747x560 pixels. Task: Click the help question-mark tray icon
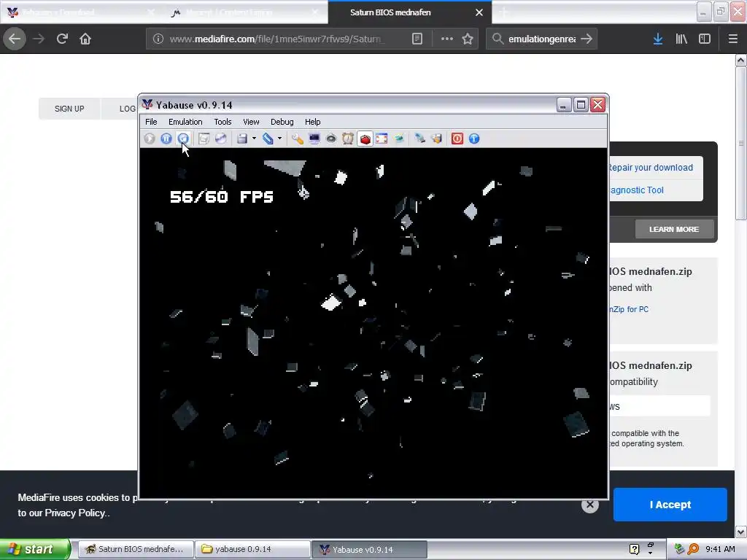(634, 549)
